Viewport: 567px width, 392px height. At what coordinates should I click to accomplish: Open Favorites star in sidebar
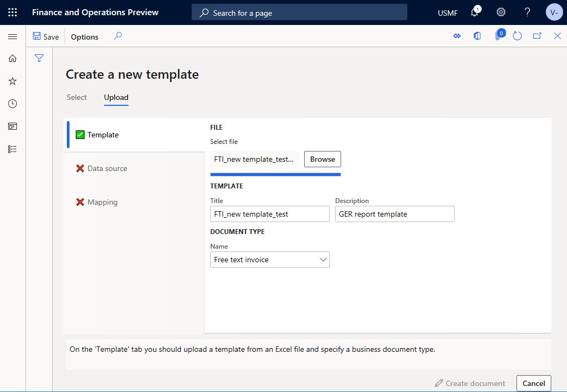12,81
